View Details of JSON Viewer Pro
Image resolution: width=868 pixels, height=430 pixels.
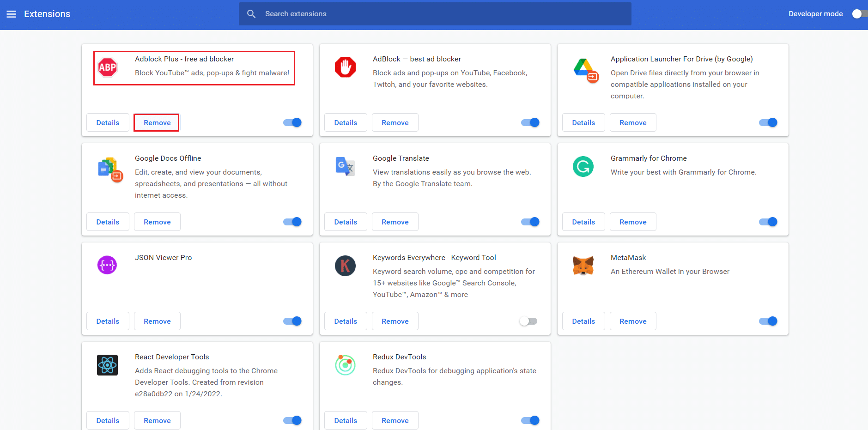tap(108, 321)
